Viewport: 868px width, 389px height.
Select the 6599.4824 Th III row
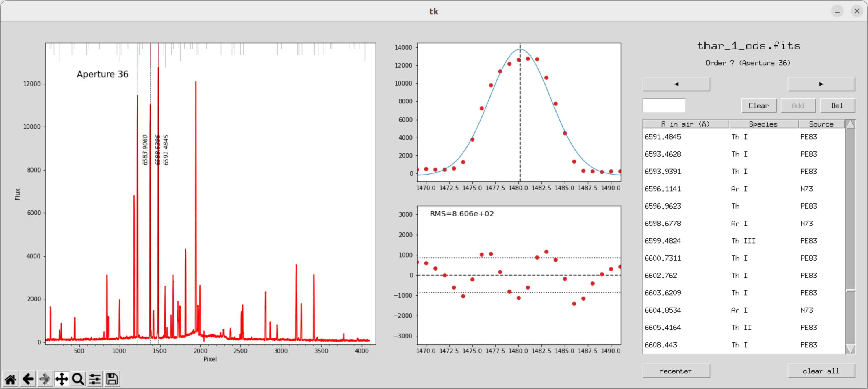click(x=741, y=241)
